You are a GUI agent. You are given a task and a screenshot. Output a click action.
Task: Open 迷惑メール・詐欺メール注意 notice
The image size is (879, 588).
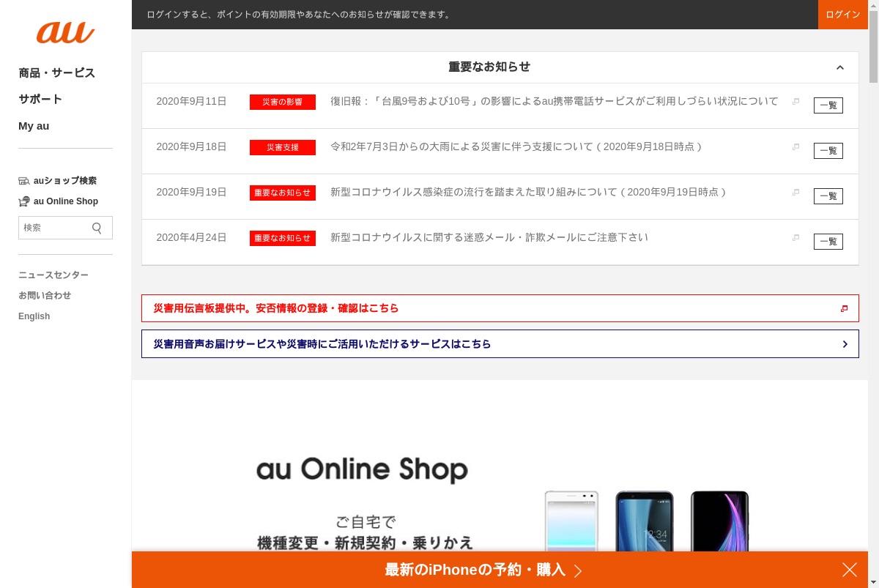489,237
